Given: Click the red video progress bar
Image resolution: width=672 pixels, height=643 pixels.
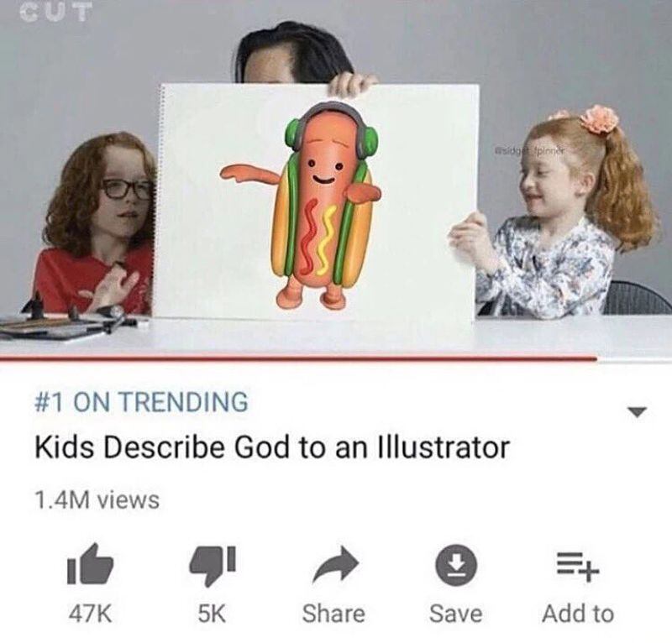Looking at the screenshot, I should (x=298, y=358).
